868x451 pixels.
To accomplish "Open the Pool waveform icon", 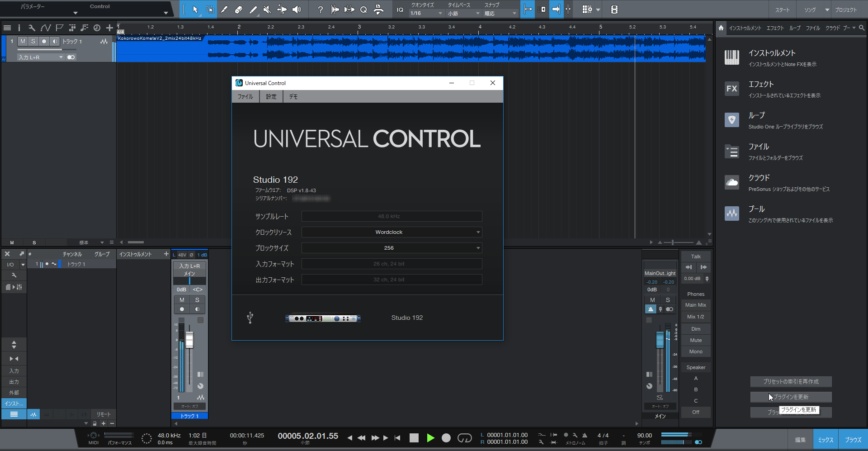I will click(732, 214).
